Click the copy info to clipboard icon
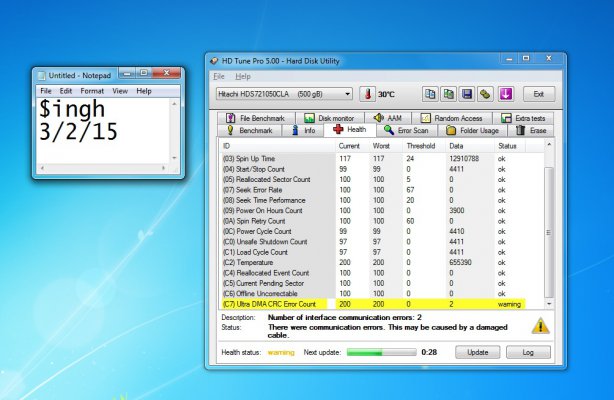The height and width of the screenshot is (400, 614). [430, 94]
